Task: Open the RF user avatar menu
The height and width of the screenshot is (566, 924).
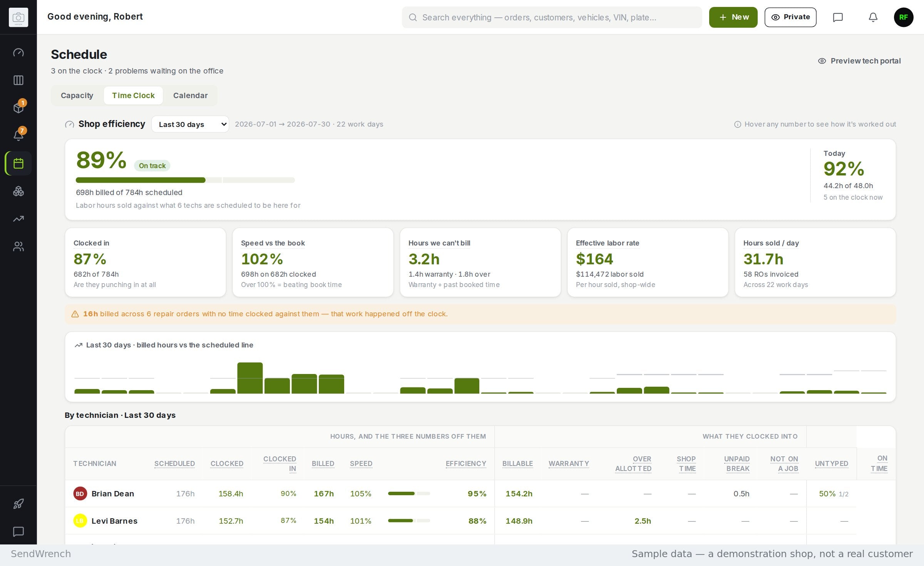Action: click(x=904, y=17)
